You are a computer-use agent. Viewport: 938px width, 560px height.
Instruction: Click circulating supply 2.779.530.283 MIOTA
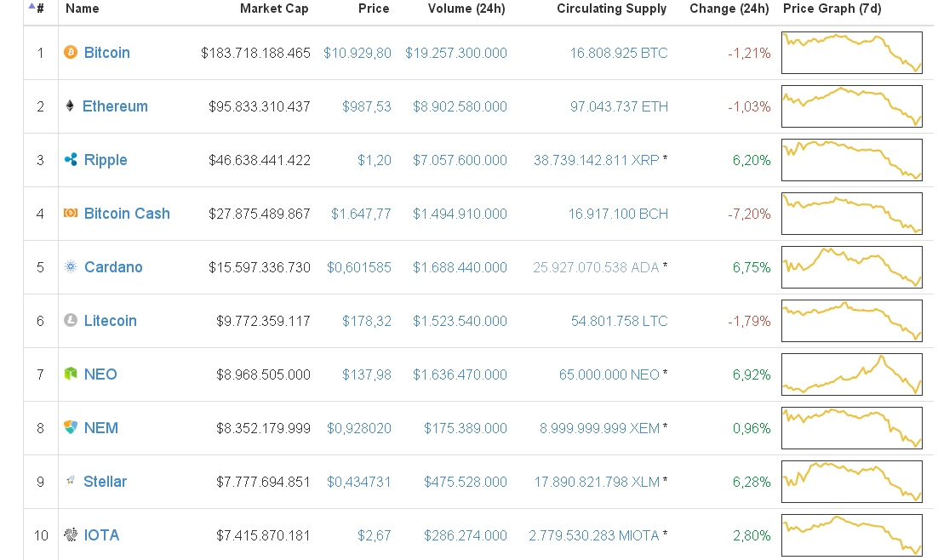(593, 535)
